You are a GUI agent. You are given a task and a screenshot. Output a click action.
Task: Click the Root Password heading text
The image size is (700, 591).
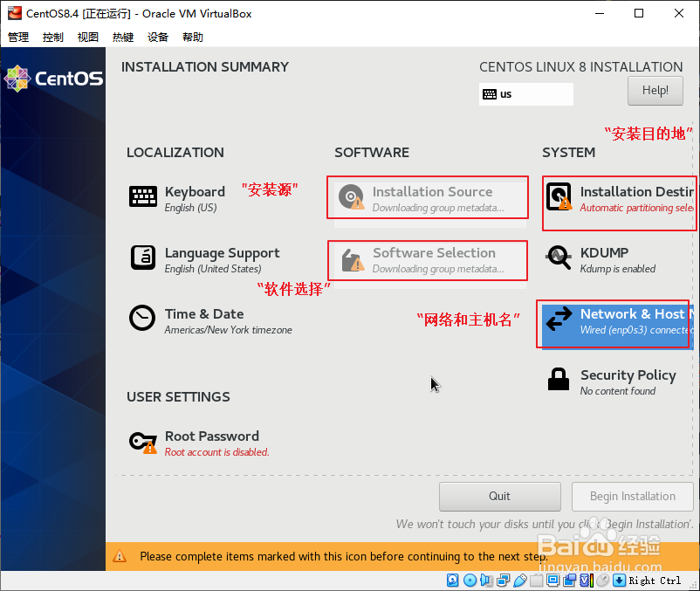212,436
